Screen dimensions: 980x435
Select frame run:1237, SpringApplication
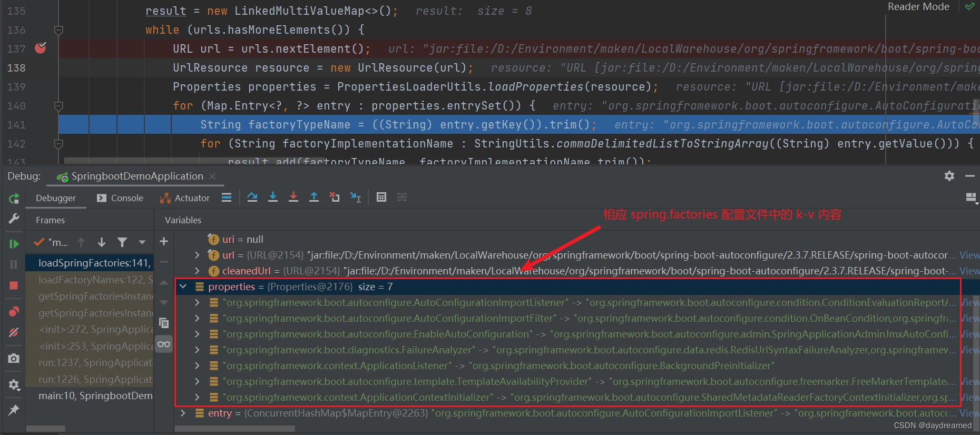point(90,362)
